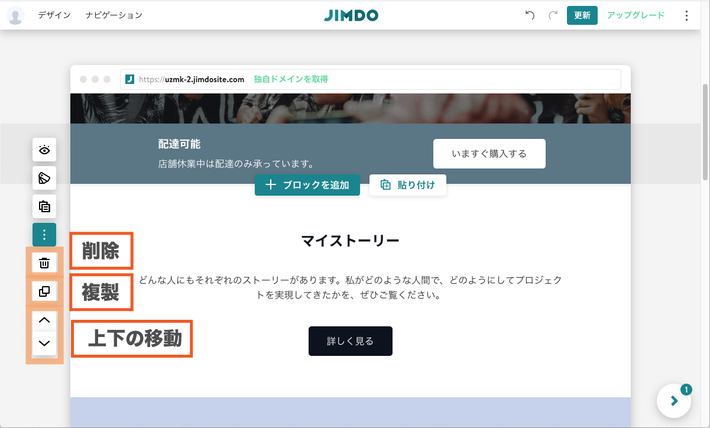Copy the block with clipboard icon
Viewport: 710px width, 428px height.
coord(44,207)
